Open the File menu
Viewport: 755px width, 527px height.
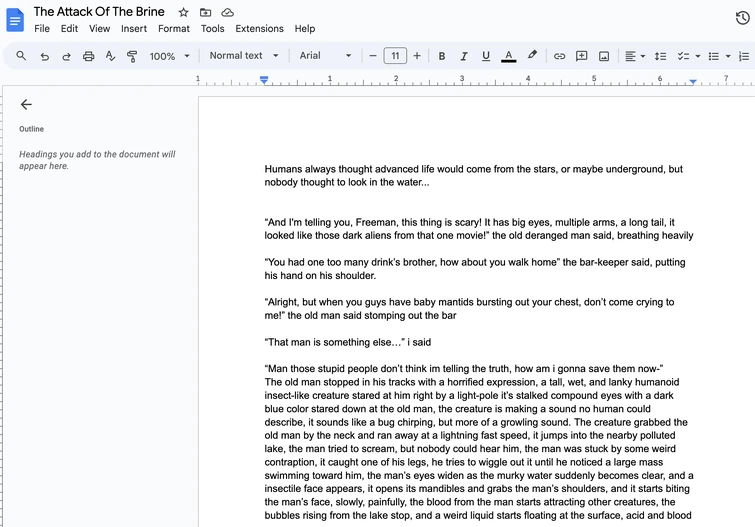[42, 29]
